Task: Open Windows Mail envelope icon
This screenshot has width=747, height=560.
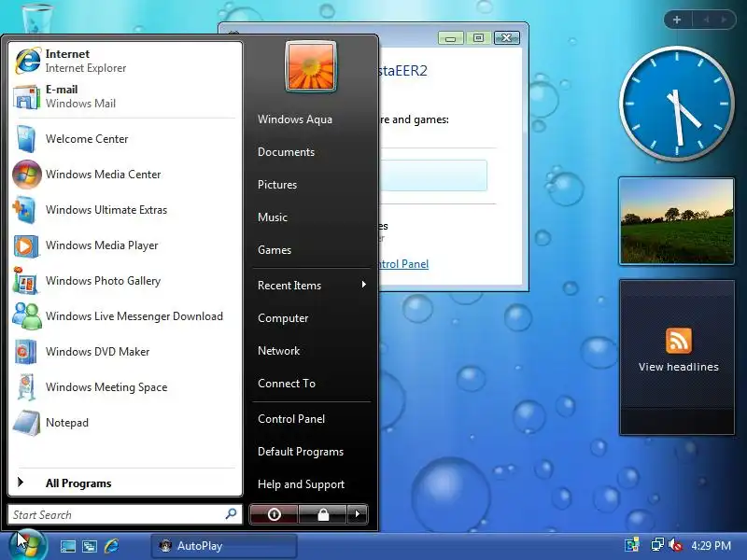Action: pos(27,97)
